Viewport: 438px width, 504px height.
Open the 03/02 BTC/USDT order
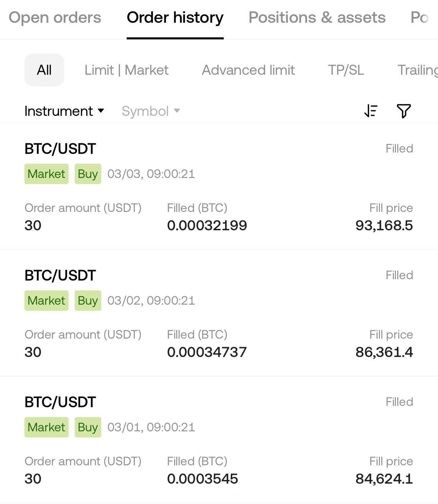(219, 313)
